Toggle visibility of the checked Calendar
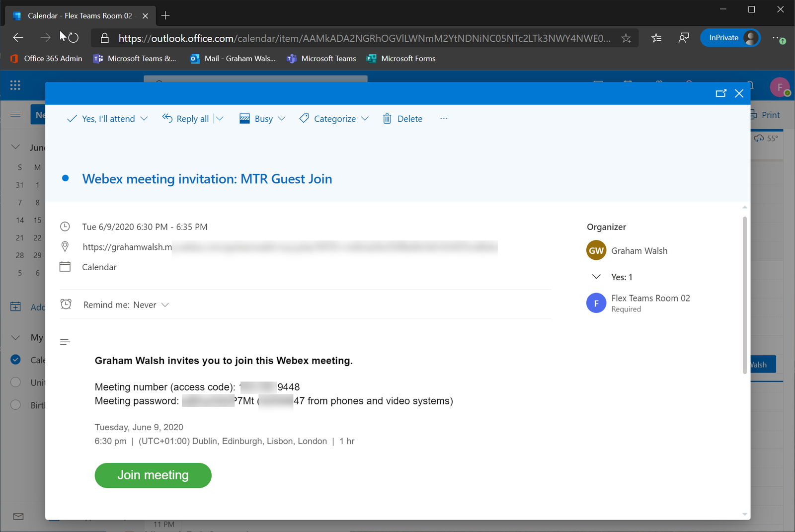 tap(15, 360)
